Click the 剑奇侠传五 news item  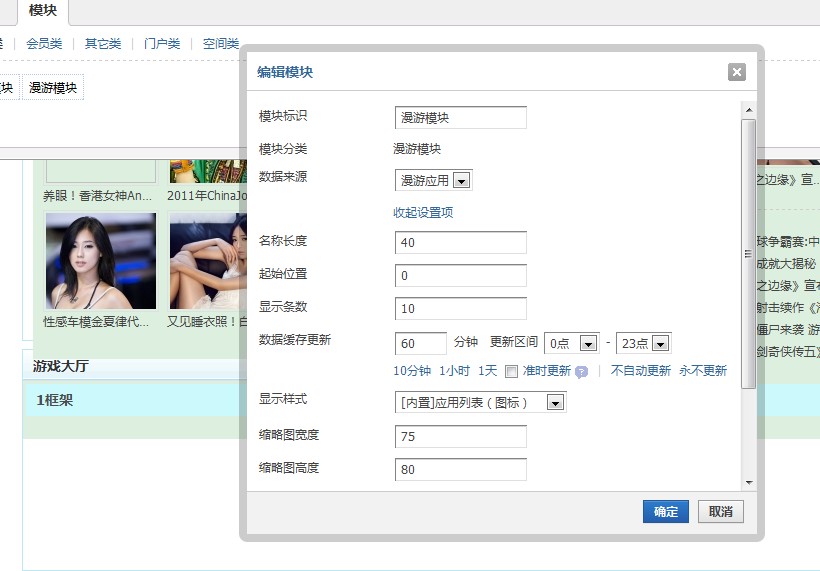[x=788, y=351]
